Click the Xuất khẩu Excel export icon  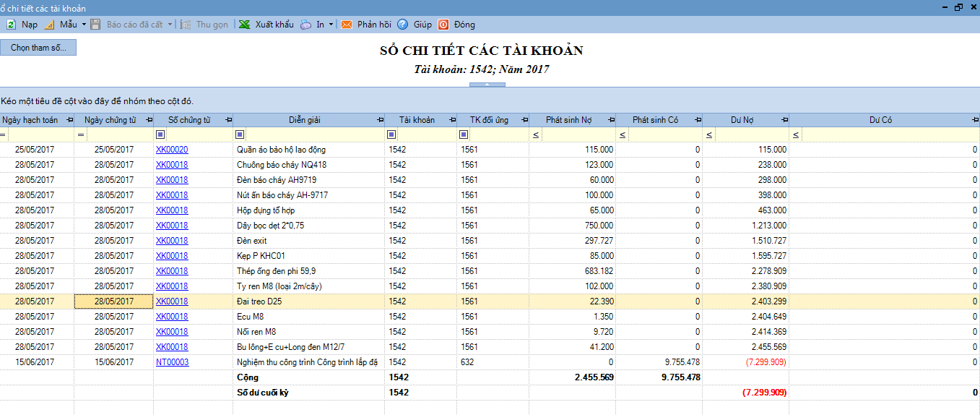pos(245,25)
